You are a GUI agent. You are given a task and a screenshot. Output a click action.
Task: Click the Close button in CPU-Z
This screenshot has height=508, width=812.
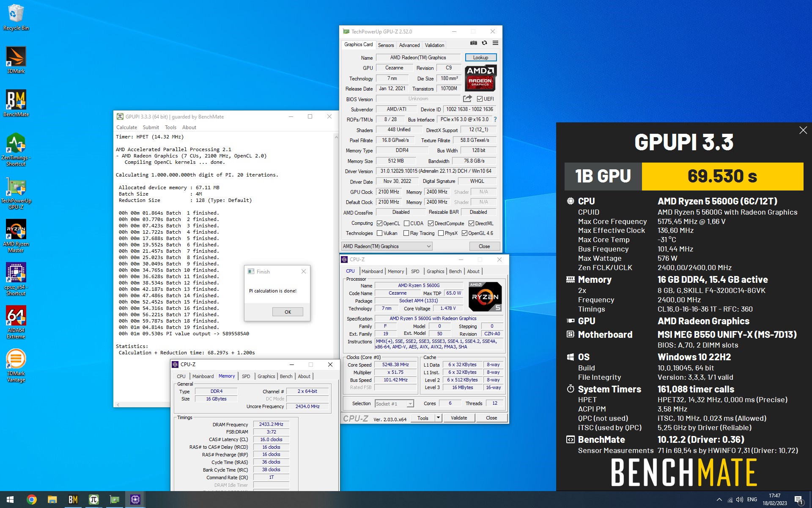click(491, 418)
